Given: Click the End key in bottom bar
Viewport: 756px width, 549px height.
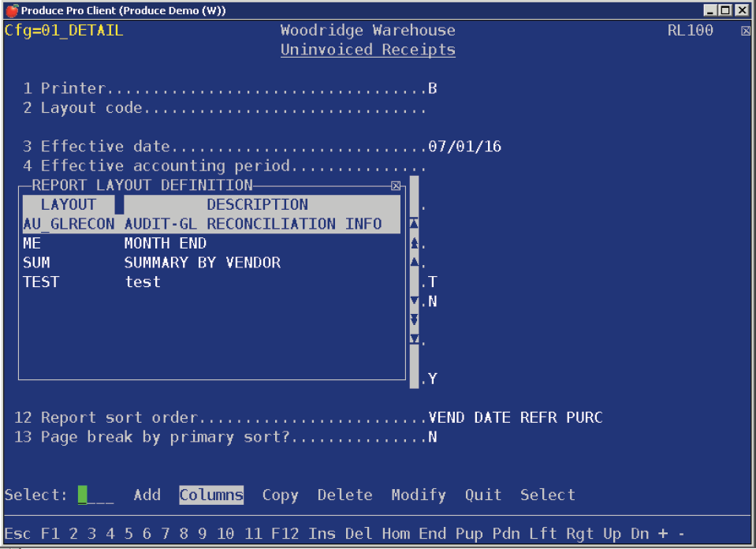Looking at the screenshot, I should pyautogui.click(x=433, y=533).
